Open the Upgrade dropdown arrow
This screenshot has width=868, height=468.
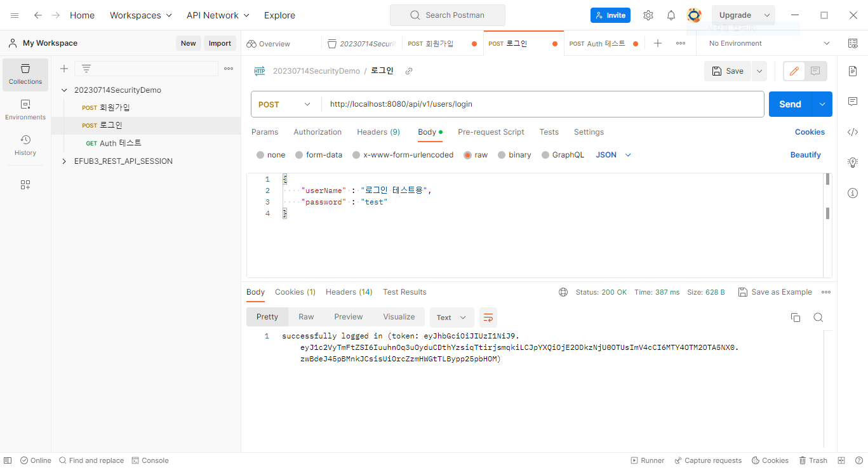coord(767,15)
